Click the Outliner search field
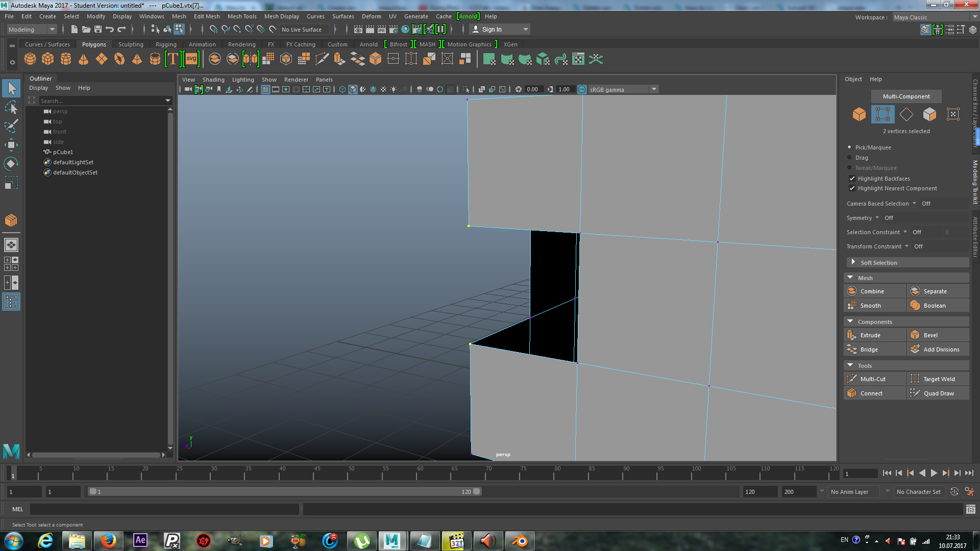980x551 pixels. pyautogui.click(x=105, y=101)
